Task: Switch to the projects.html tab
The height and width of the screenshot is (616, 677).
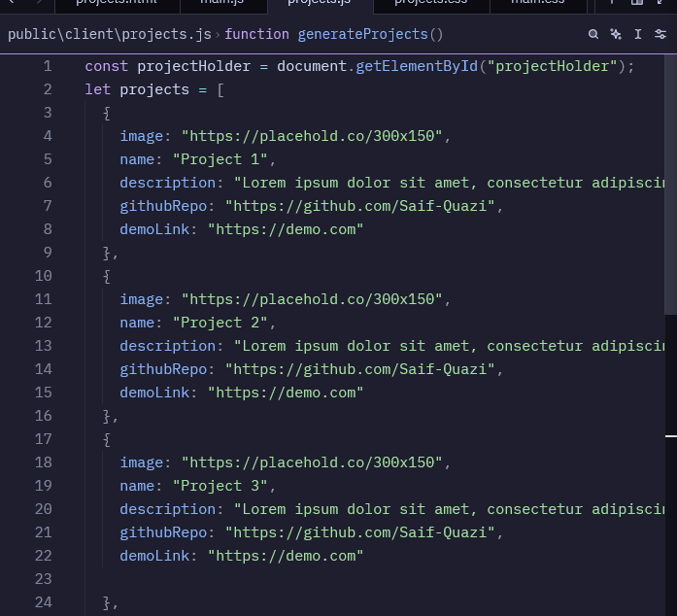Action: click(x=115, y=3)
